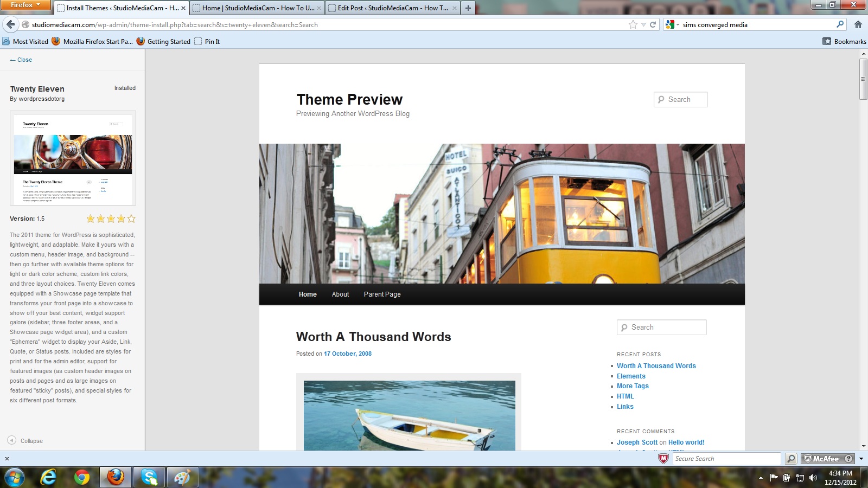Open the Worth A Thousand Words post title

point(373,337)
